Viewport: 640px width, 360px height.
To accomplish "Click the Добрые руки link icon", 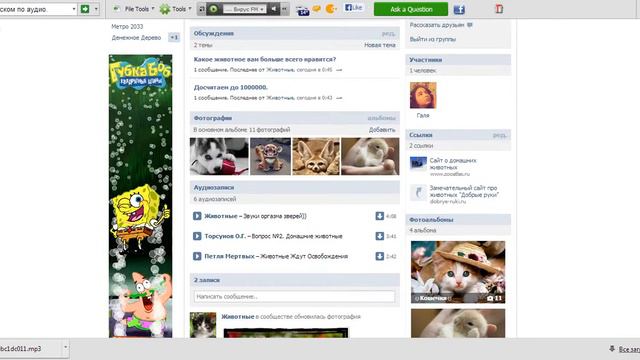I will click(418, 192).
